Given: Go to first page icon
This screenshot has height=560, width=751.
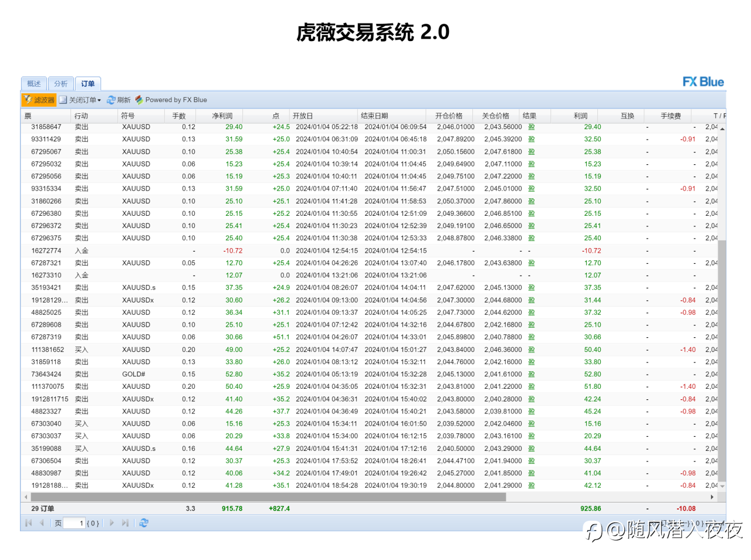Looking at the screenshot, I should point(28,523).
